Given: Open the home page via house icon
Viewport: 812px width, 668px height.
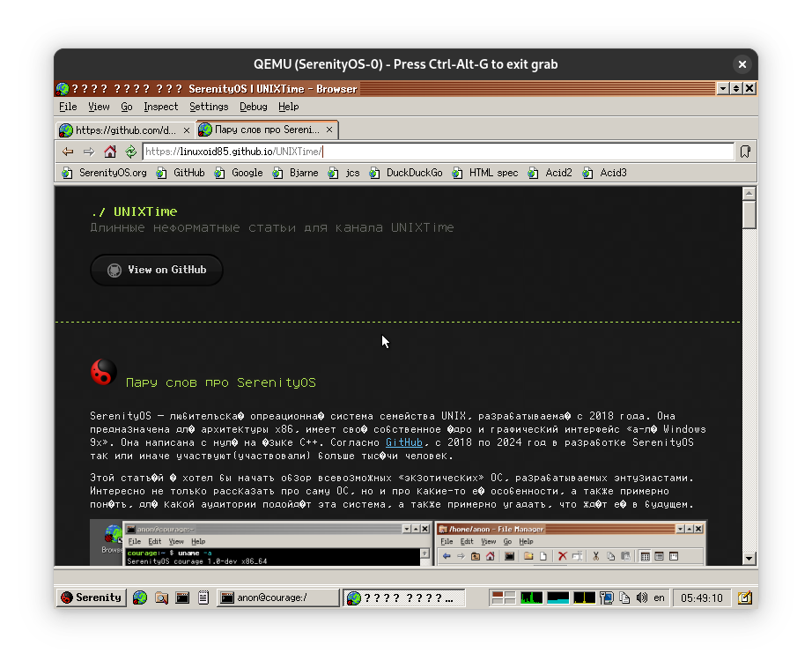Looking at the screenshot, I should pyautogui.click(x=110, y=152).
